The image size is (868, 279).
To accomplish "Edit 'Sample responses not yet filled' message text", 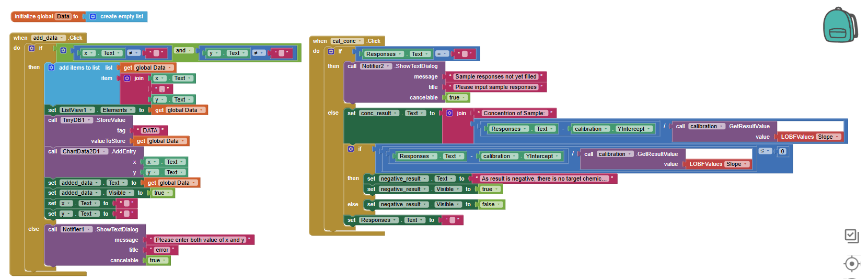I will point(495,76).
